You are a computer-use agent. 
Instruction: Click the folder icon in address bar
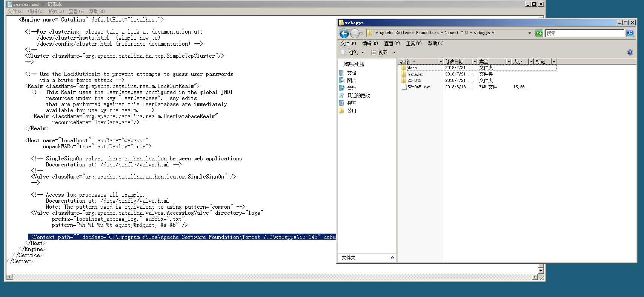(x=370, y=33)
